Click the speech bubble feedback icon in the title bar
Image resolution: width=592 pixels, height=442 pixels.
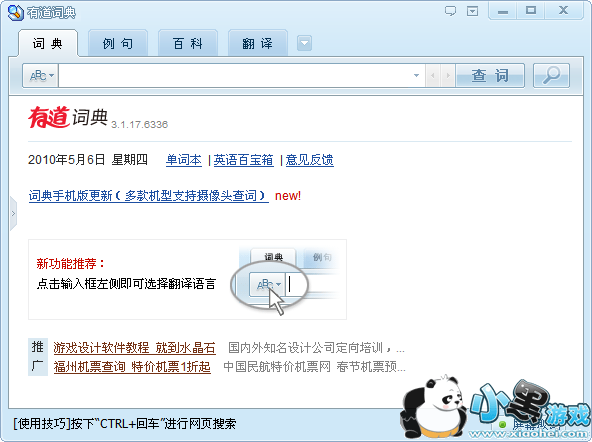coord(450,11)
